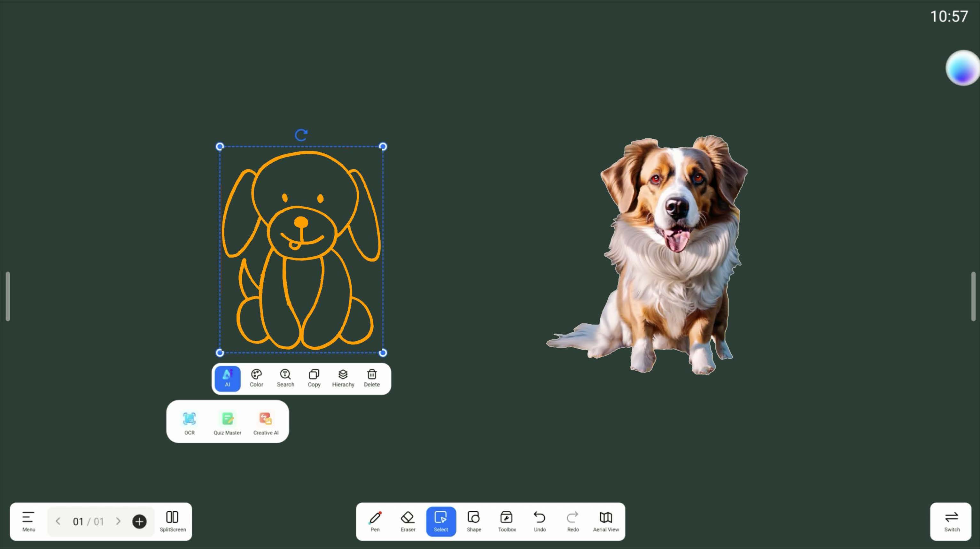Image resolution: width=980 pixels, height=549 pixels.
Task: Open Creative AI
Action: [x=266, y=422]
